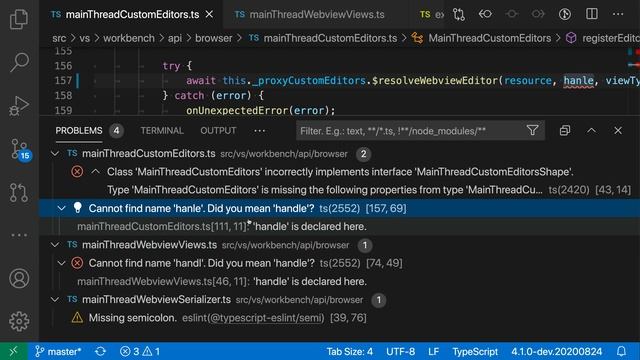Click the misspelled 'hanle' identifier in code
Screen dimensions: 640x360
click(x=578, y=80)
